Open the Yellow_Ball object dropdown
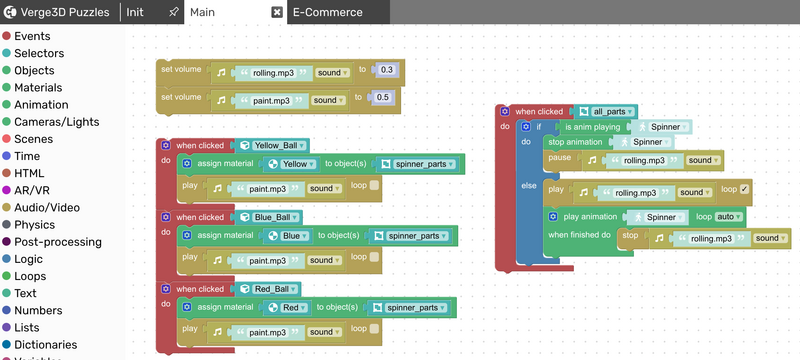Viewport: 800px width, 360px height. coord(280,145)
